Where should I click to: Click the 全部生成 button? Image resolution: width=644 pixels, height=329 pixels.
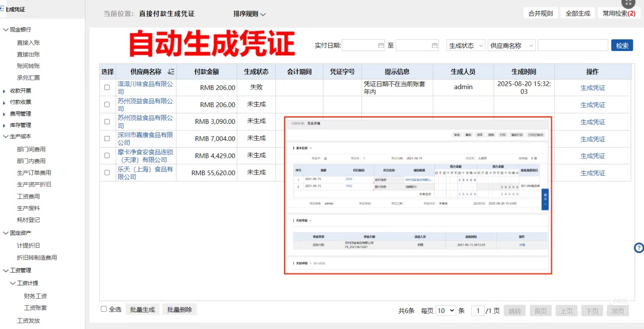pos(578,13)
